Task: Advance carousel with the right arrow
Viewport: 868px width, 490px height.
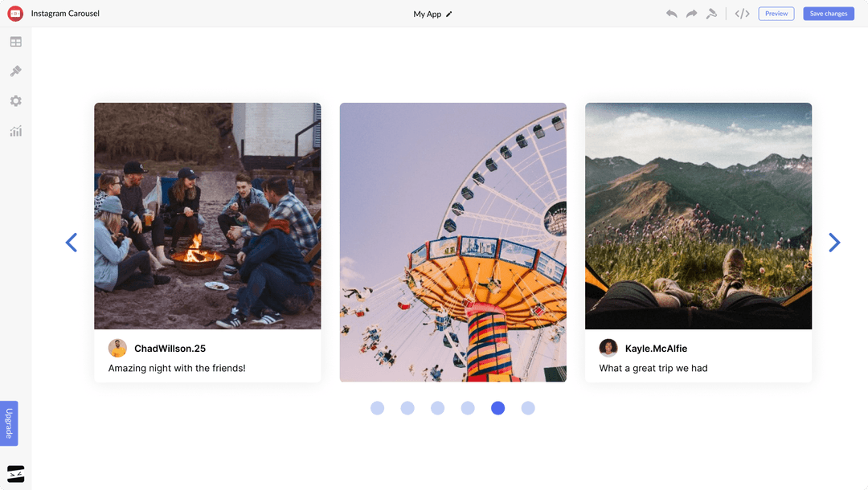Action: click(834, 242)
